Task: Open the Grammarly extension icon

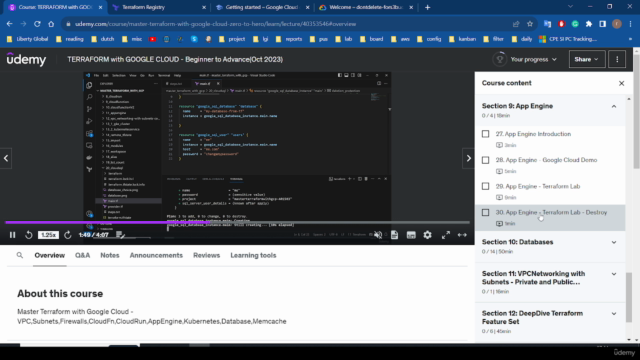Action: (575, 24)
